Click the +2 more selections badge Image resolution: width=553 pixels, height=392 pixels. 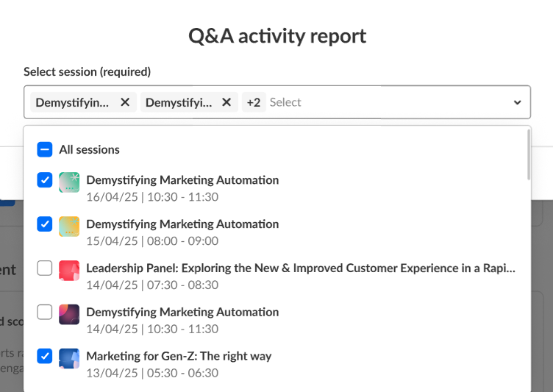coord(254,102)
